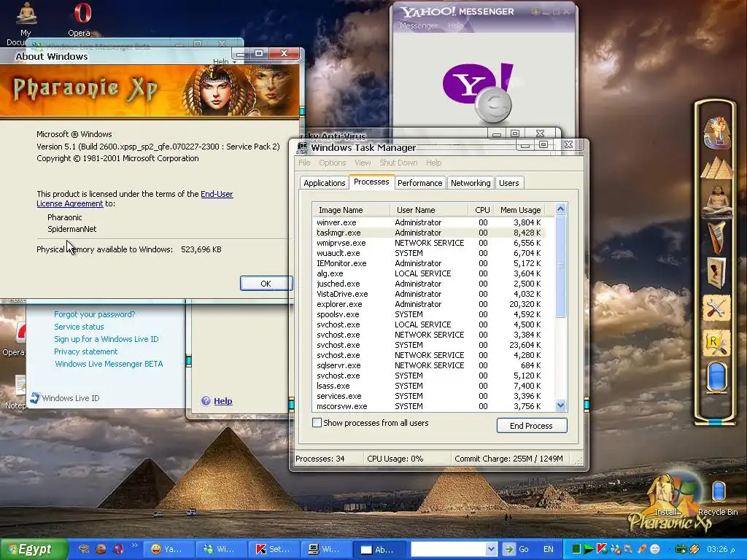This screenshot has height=560, width=747.
Task: Sort processes by Mem Usage column
Action: pyautogui.click(x=520, y=210)
